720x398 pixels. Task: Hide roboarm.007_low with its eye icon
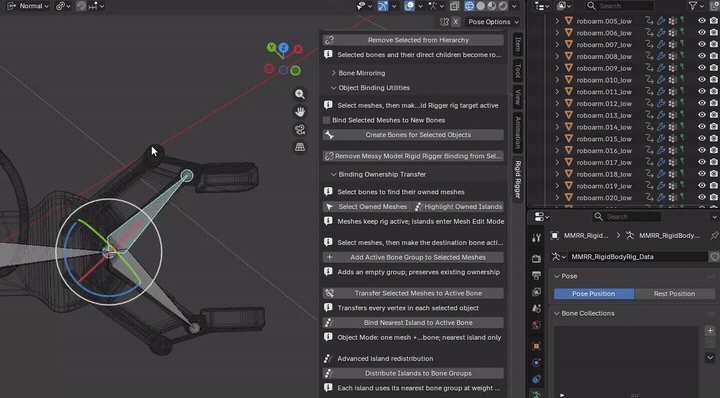pos(702,45)
